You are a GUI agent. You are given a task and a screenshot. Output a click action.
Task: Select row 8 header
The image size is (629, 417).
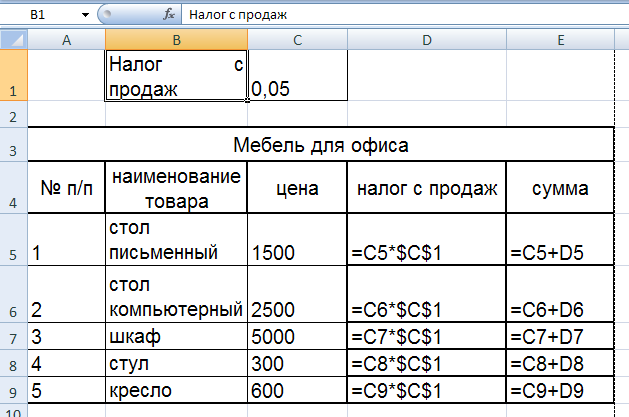(14, 363)
